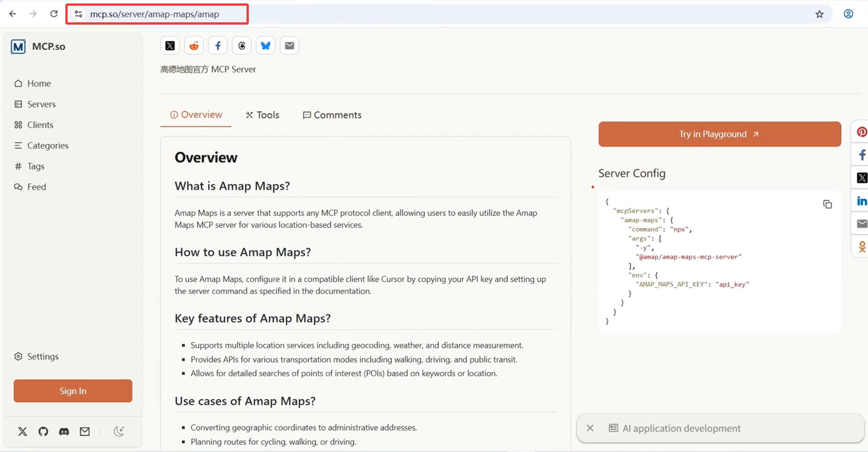Share this server on Reddit

(194, 46)
